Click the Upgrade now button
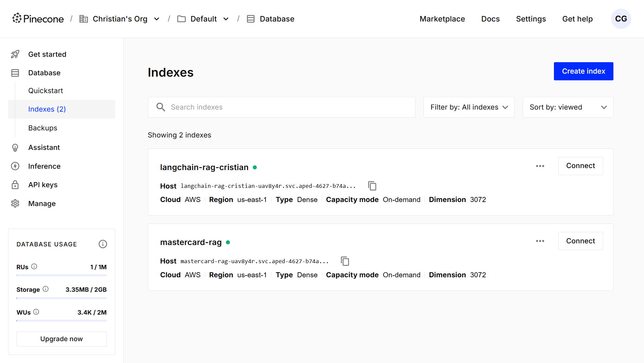The image size is (644, 363). 62,339
